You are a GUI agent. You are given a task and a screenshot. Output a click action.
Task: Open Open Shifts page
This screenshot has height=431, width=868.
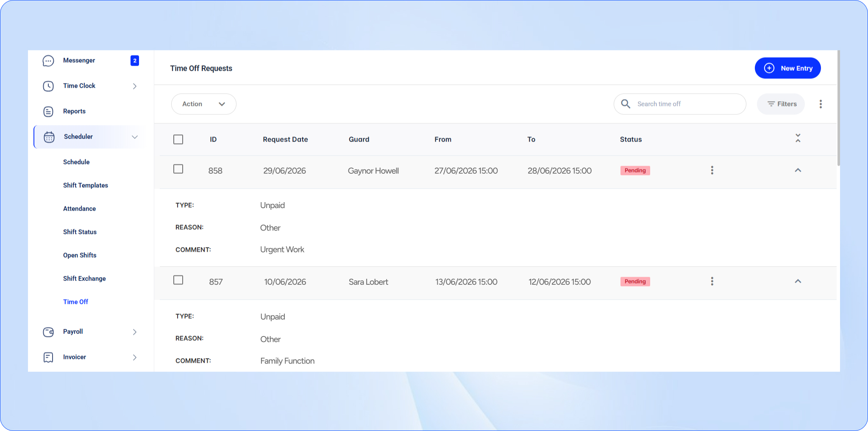click(80, 255)
